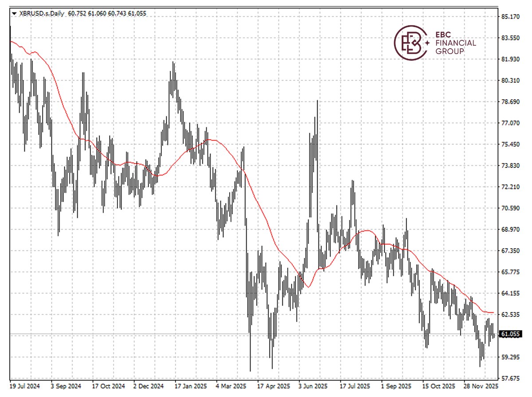Click the 81.930 price axis label
This screenshot has height=397, width=532.
click(510, 59)
